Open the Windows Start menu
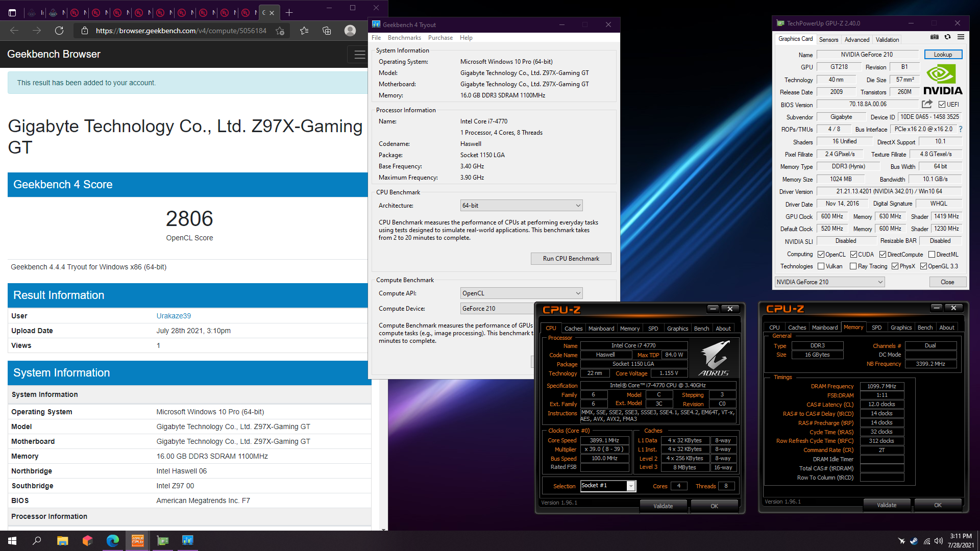Viewport: 980px width, 551px height. (x=12, y=541)
